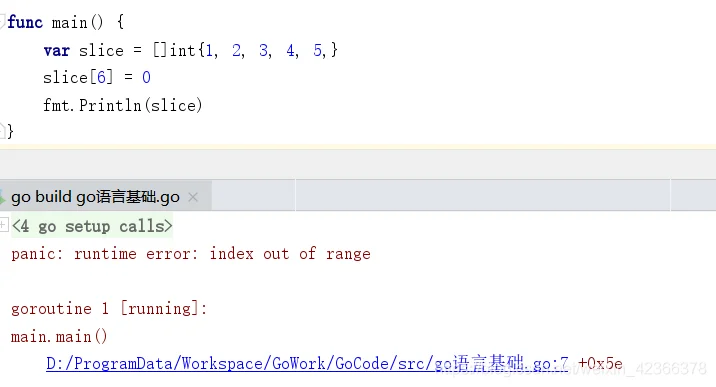Click the main function name
The width and height of the screenshot is (716, 387).
point(69,22)
